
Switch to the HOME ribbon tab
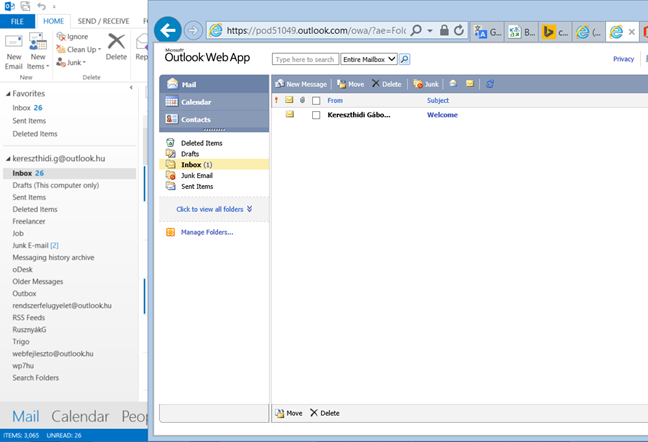(x=54, y=21)
